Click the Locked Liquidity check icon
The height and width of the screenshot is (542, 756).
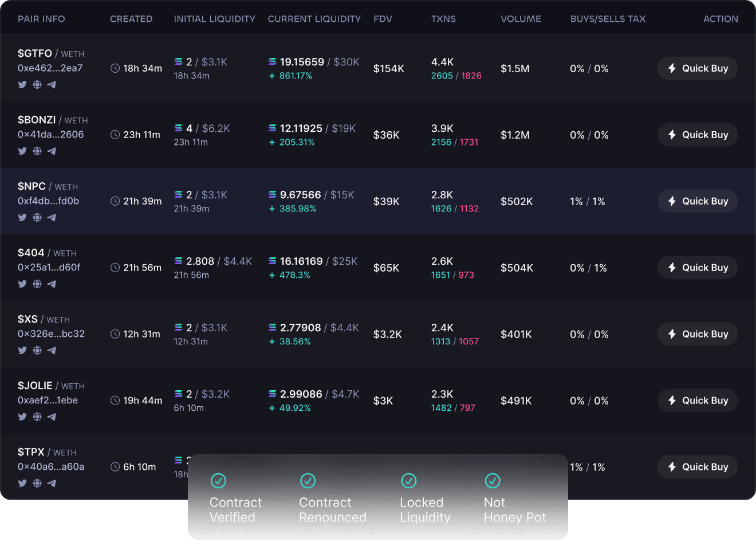408,481
